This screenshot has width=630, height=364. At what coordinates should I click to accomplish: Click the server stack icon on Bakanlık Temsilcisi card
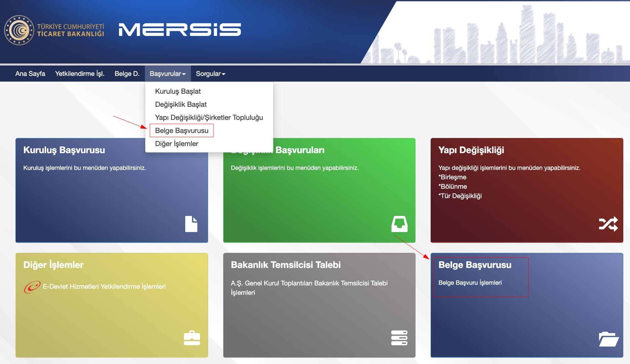point(399,338)
